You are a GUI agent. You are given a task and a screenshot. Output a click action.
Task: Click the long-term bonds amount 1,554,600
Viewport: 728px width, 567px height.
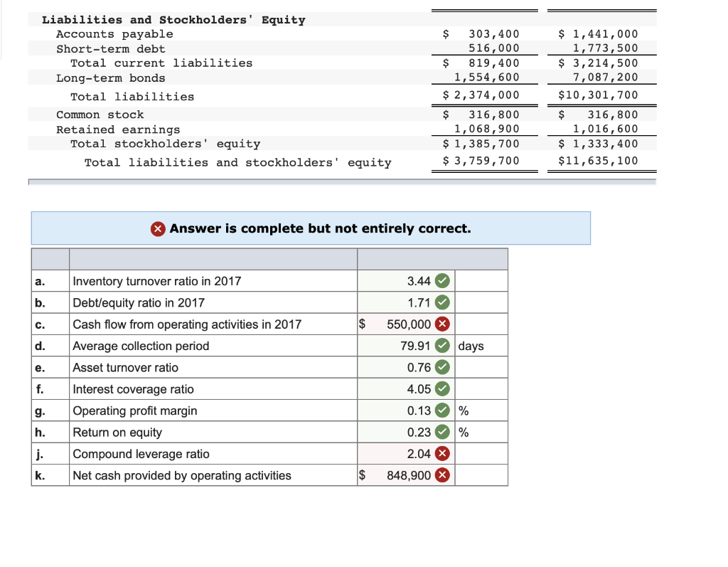point(486,77)
